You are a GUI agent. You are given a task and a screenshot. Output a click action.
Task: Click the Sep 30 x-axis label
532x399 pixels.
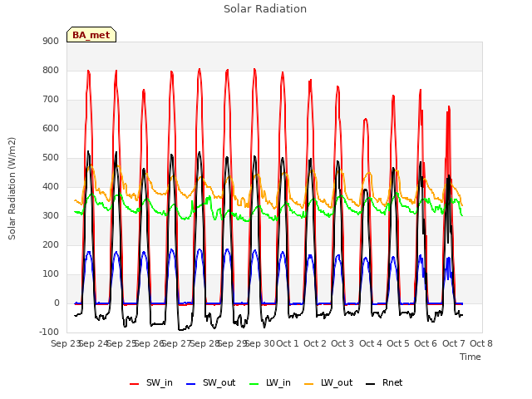[260, 343]
